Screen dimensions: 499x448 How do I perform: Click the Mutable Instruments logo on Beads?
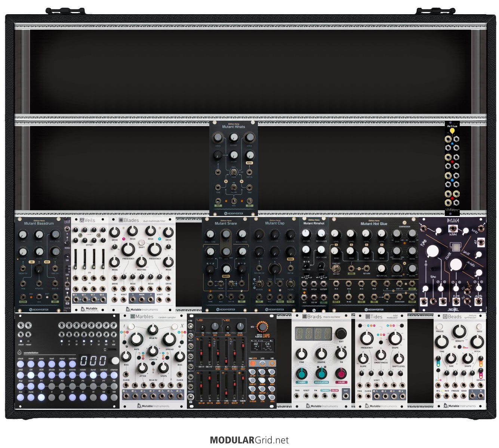click(x=459, y=406)
